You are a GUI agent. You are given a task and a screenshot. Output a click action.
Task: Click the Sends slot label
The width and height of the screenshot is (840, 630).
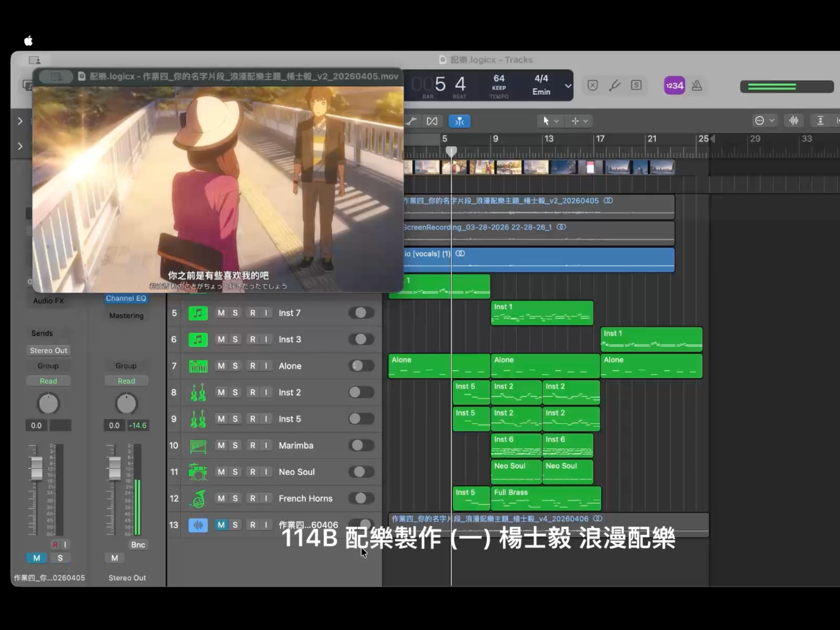coord(42,333)
